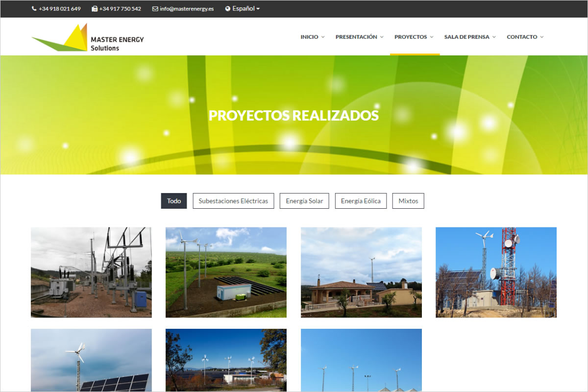Click the globe icon next to Español

pos(228,9)
